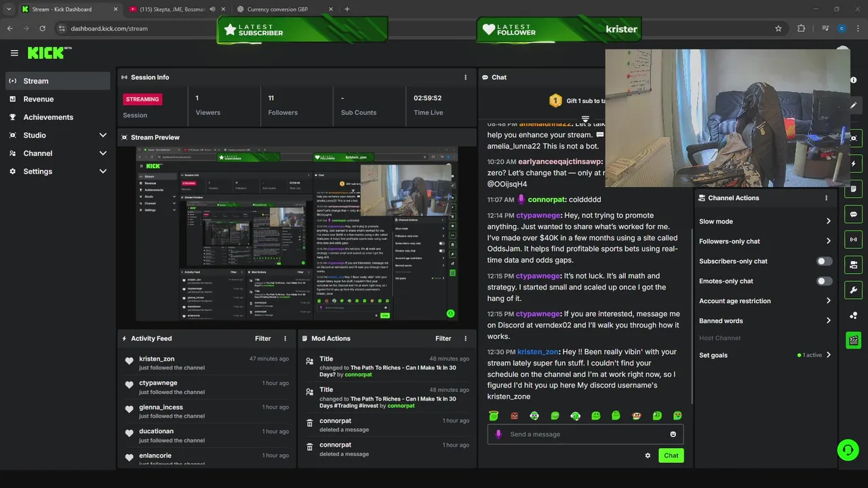
Task: Click the pencil edit icon in right sidebar
Action: coord(853,106)
